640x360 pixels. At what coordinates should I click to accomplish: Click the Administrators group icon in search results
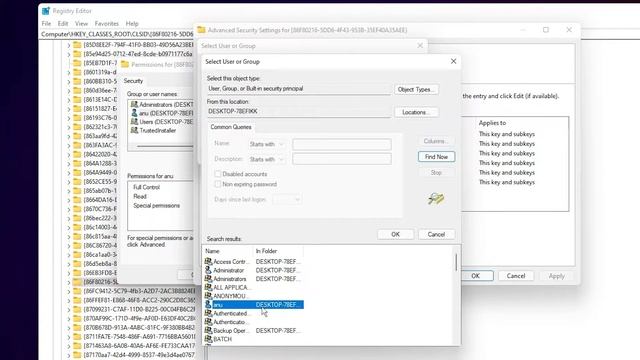(x=208, y=278)
